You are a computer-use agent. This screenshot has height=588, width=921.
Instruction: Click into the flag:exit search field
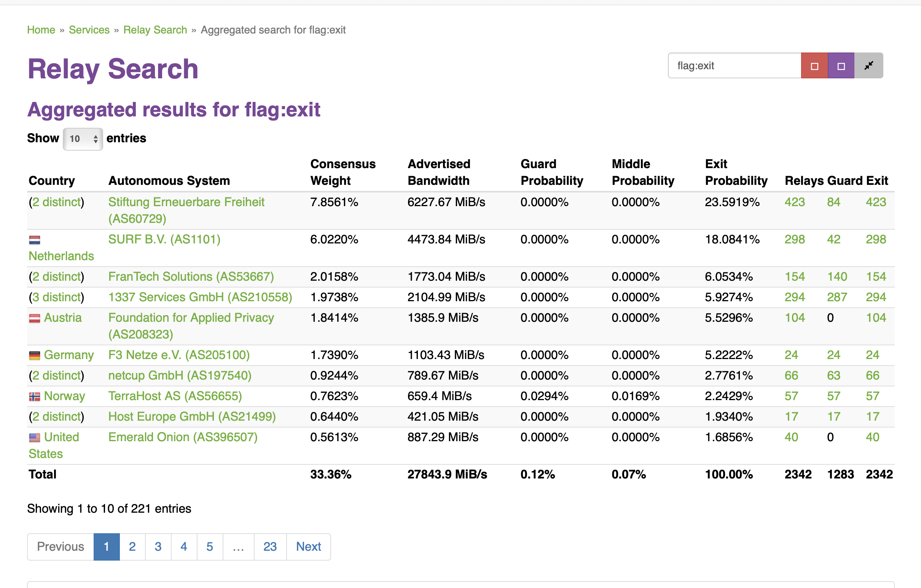tap(734, 66)
